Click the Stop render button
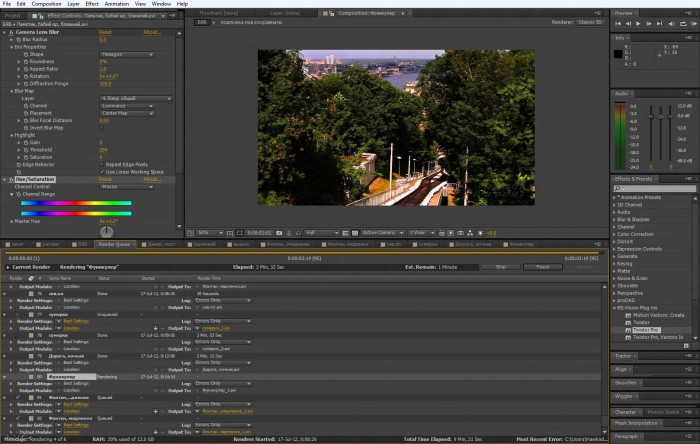Screen dimensions: 700x444 click(x=500, y=267)
